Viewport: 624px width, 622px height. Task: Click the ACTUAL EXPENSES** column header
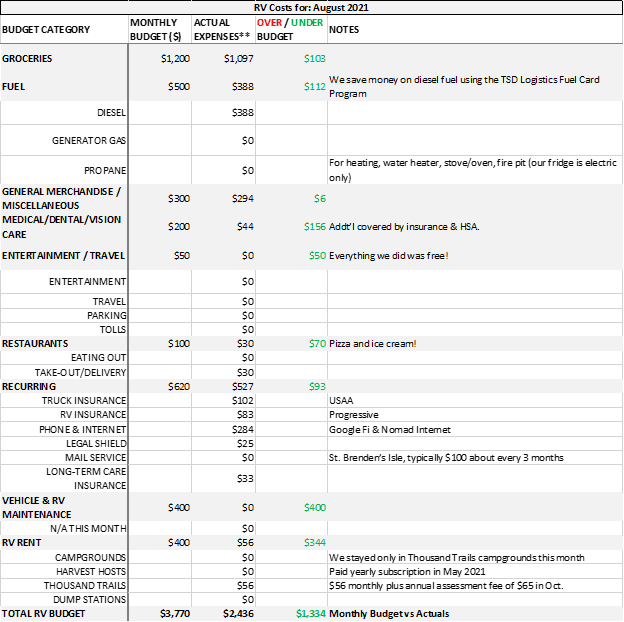click(x=222, y=29)
